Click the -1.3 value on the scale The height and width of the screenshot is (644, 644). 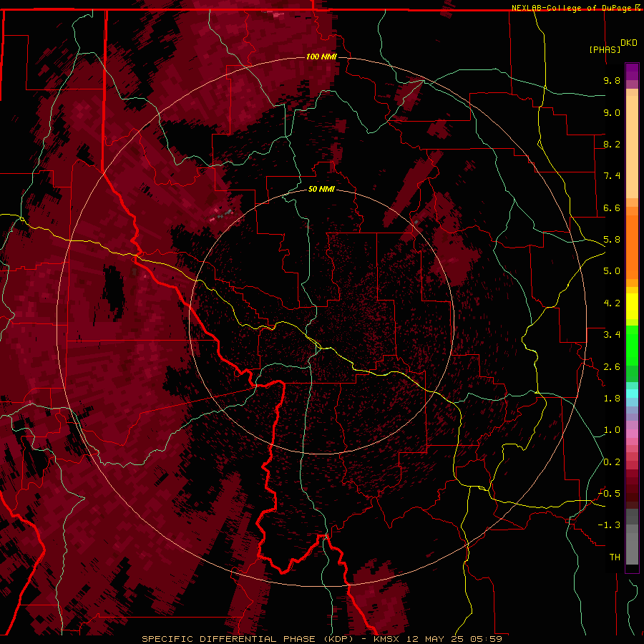pyautogui.click(x=609, y=525)
